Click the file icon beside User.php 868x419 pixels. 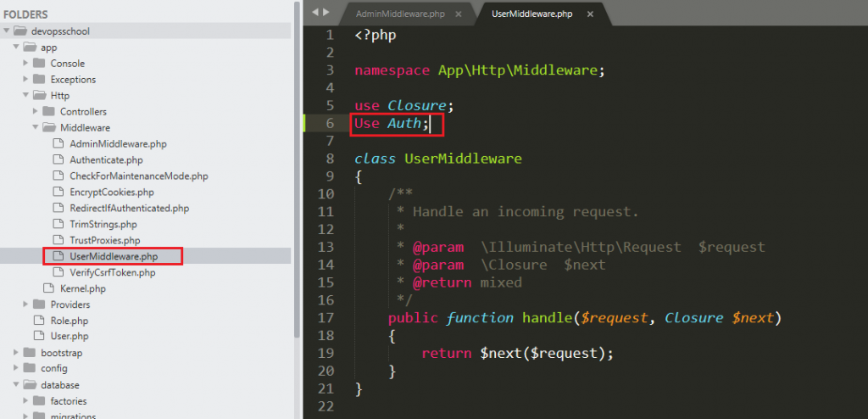36,337
